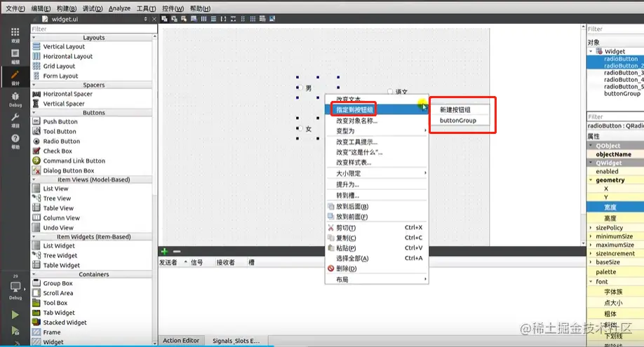Expand the minimumSize property
644x347 pixels.
(x=591, y=236)
